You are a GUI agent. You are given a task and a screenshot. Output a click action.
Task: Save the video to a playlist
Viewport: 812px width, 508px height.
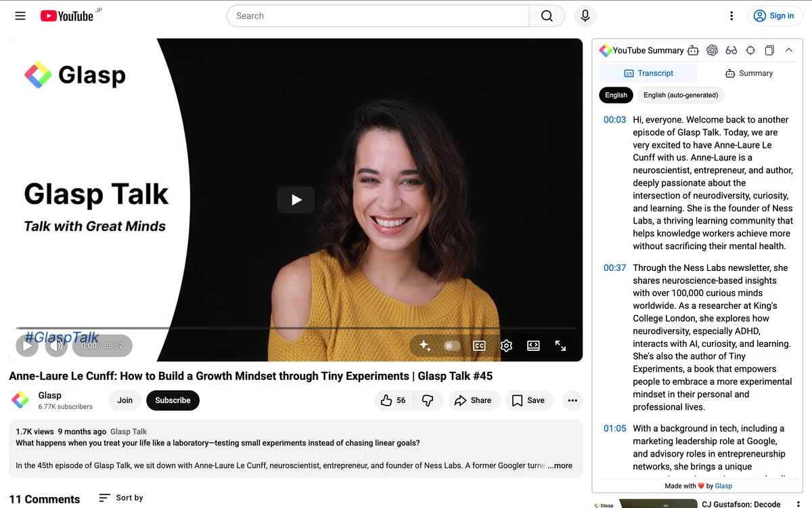(528, 400)
